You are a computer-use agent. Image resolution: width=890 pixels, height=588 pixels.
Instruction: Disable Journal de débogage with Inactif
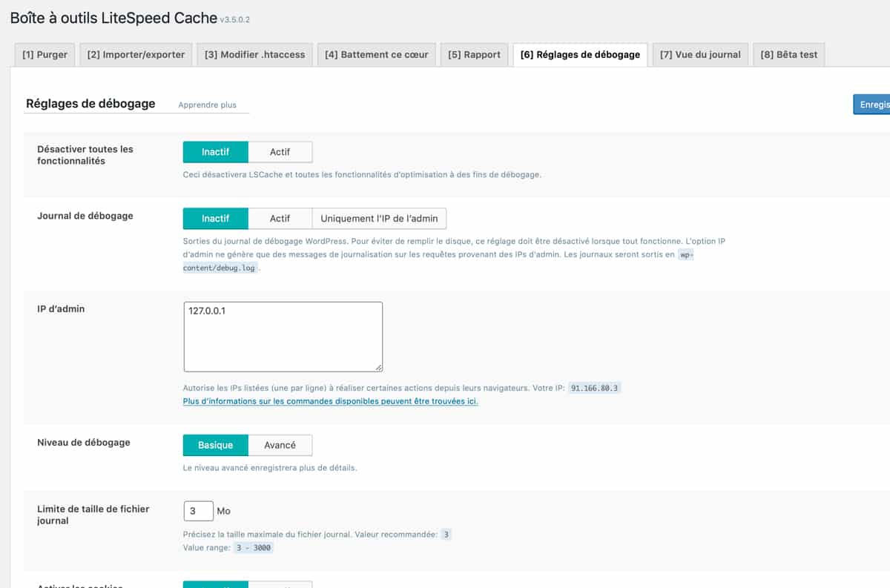click(215, 218)
